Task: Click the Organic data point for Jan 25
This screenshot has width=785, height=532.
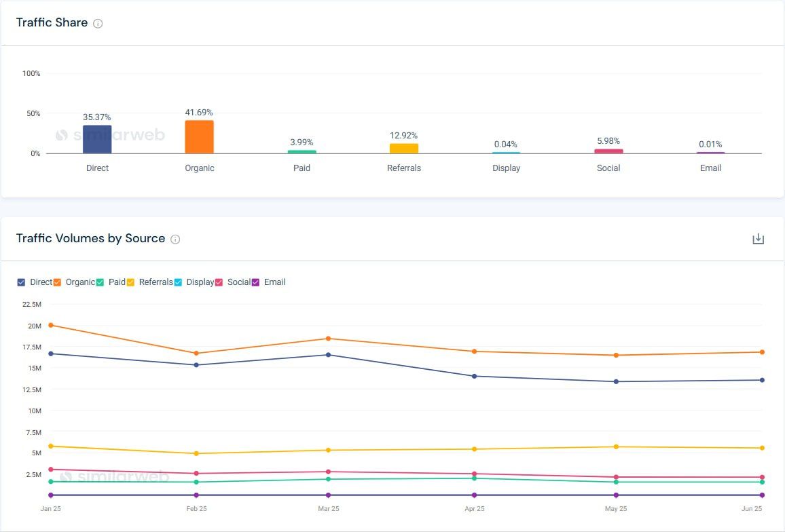Action: tap(51, 325)
